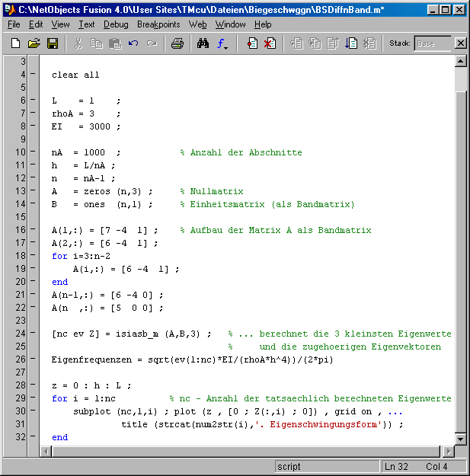The image size is (470, 476).
Task: Toggle breakpoint dash on line 18
Action: click(33, 257)
